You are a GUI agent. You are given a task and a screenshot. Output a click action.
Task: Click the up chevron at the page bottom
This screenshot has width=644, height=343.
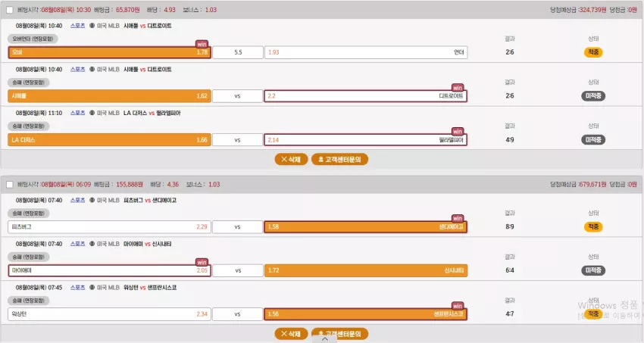325,339
